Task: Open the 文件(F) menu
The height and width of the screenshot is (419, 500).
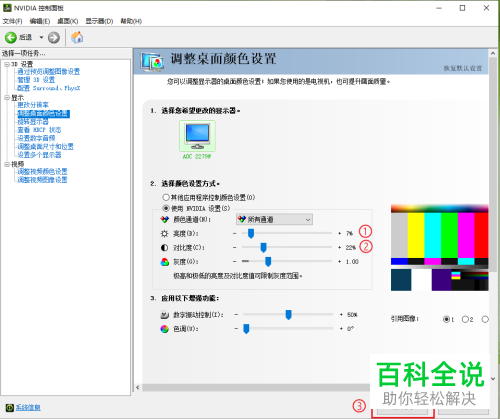Action: pos(12,21)
